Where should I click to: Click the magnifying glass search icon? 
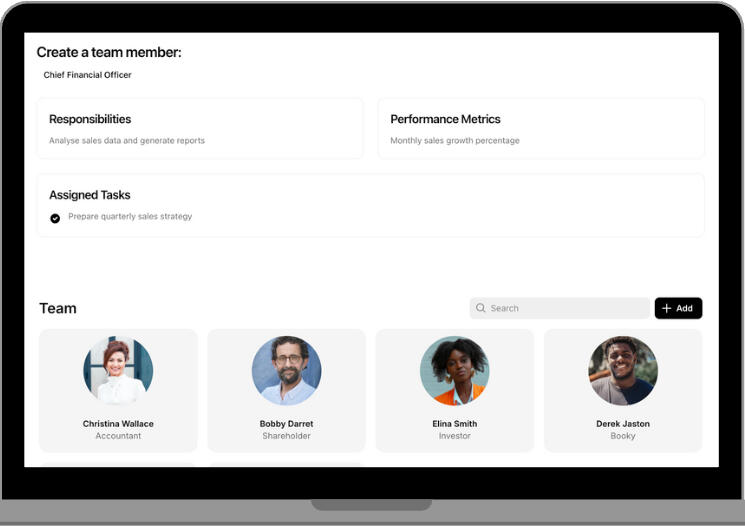[x=481, y=308]
